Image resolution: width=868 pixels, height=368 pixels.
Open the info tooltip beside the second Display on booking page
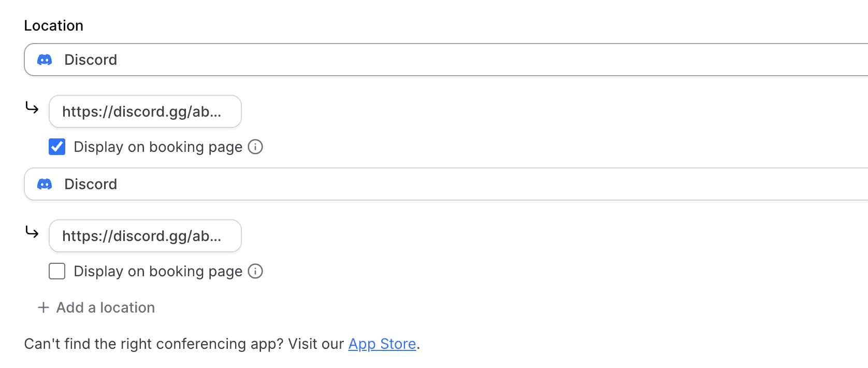click(255, 271)
